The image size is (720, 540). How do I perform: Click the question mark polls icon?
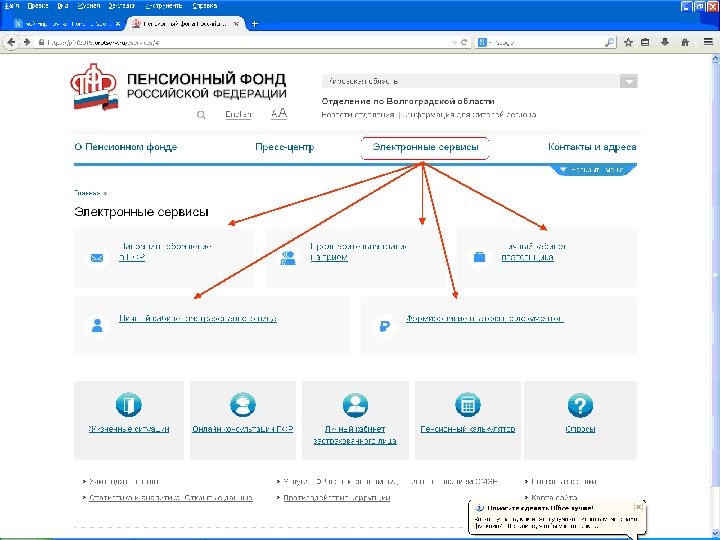(x=580, y=405)
